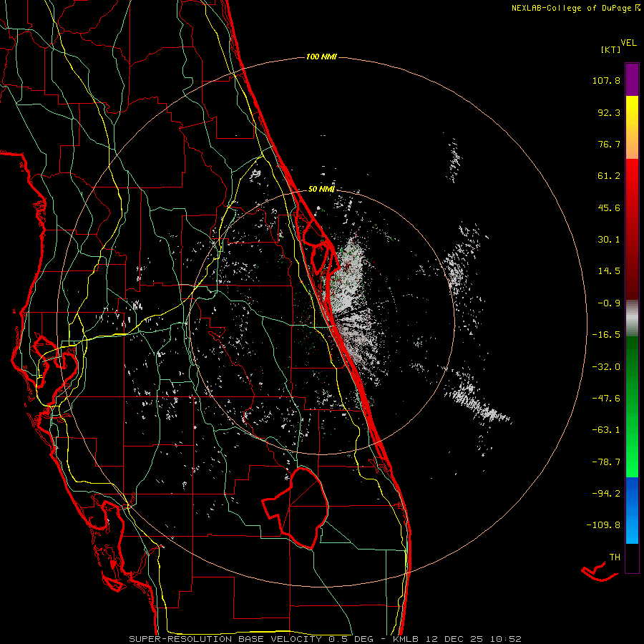Screen dimensions: 644x644
Task: Click the -78.7 legend value
Action: tap(606, 462)
